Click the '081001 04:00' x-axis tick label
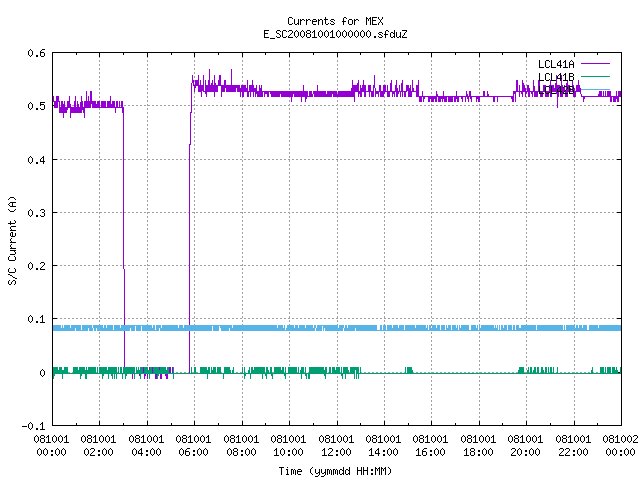Screen dimensions: 640x480 coord(146,446)
